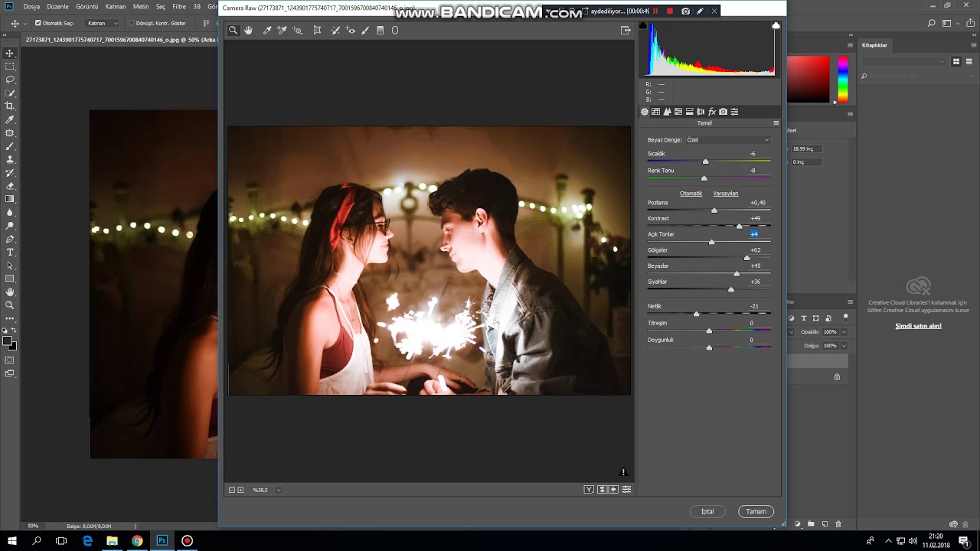Open the Temel panel flyout menu
The width and height of the screenshot is (980, 551).
tap(776, 122)
